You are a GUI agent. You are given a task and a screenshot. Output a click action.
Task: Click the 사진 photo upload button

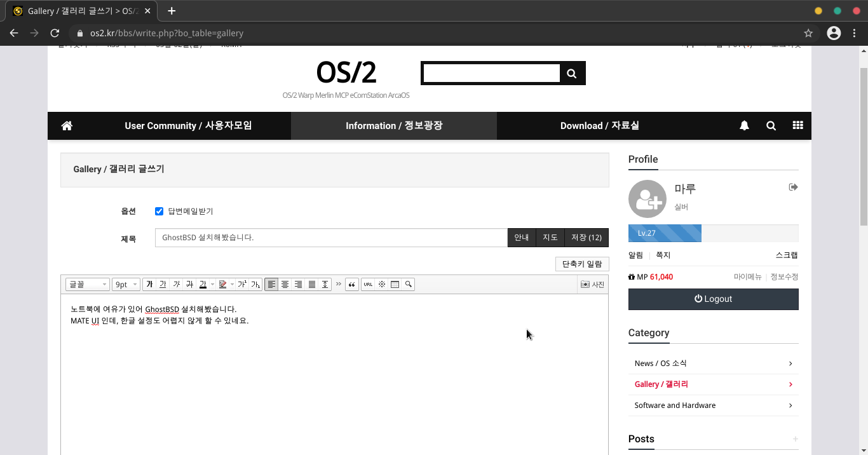(592, 284)
